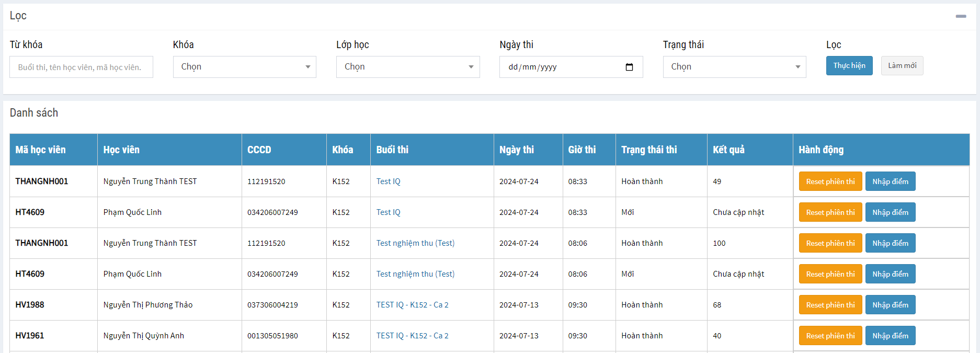Open Test IQ link for THANGNH001
Image resolution: width=980 pixels, height=353 pixels.
click(x=388, y=181)
